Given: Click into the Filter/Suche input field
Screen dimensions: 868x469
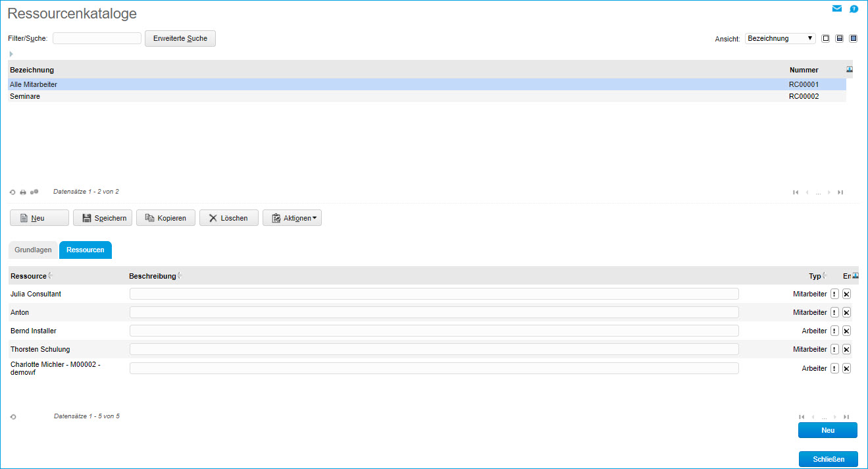Looking at the screenshot, I should [x=97, y=38].
